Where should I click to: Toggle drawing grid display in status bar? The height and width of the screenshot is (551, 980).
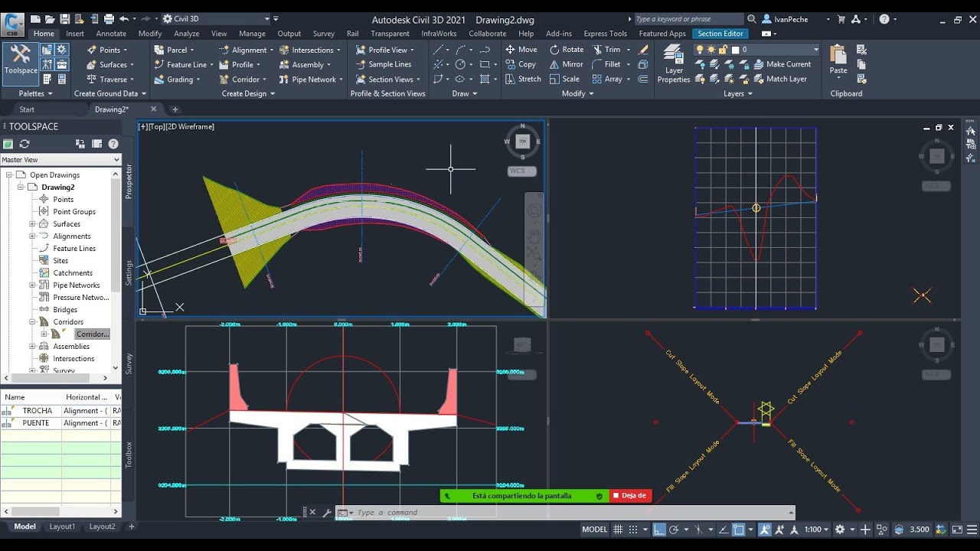(x=618, y=529)
